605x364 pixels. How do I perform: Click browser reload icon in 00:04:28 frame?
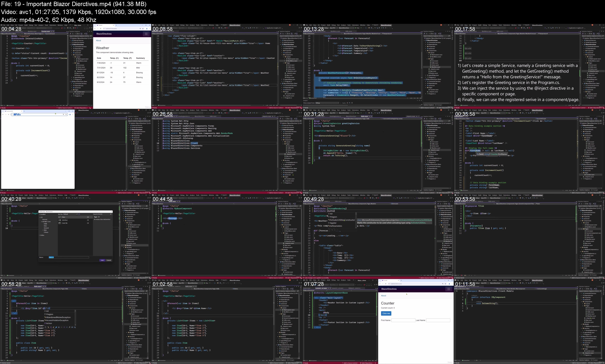101,29
